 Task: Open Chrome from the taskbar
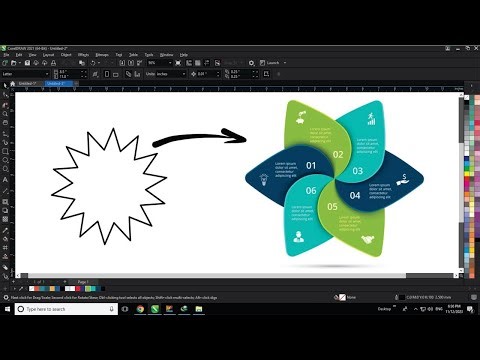pos(140,309)
